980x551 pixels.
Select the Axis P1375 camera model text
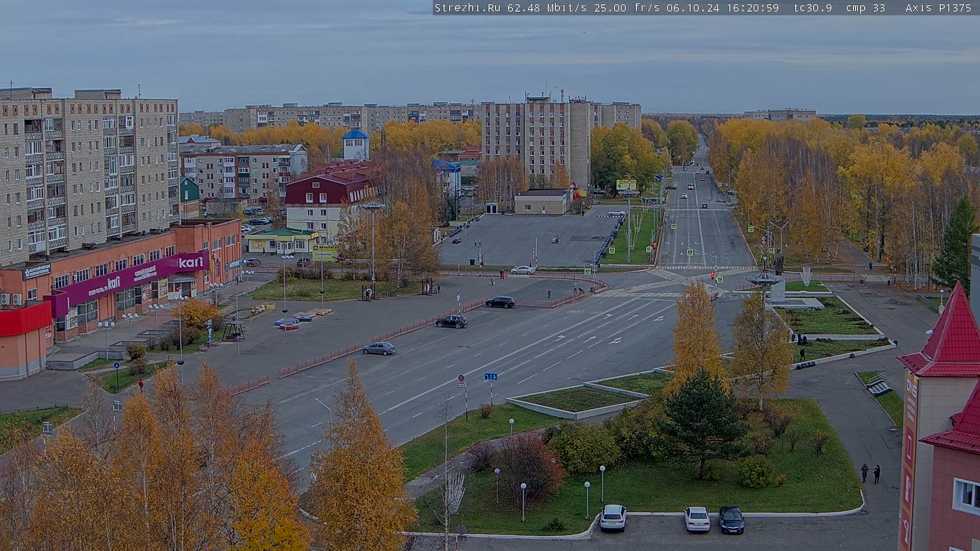click(938, 8)
